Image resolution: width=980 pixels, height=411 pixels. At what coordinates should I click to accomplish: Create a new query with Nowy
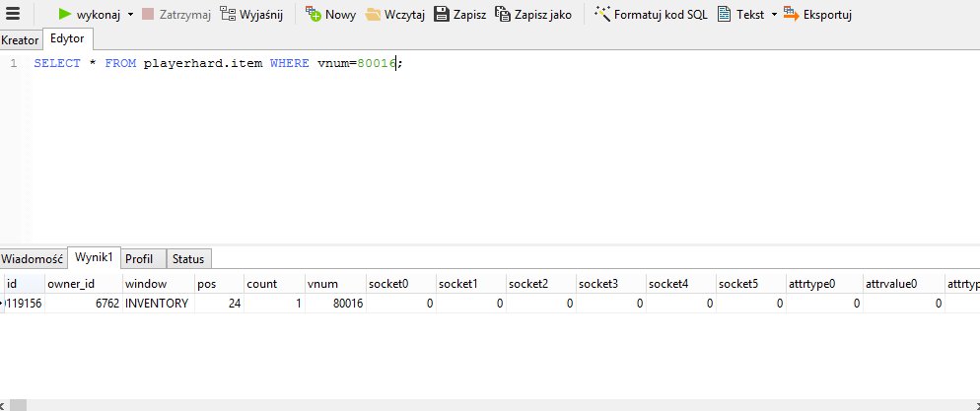coord(330,15)
